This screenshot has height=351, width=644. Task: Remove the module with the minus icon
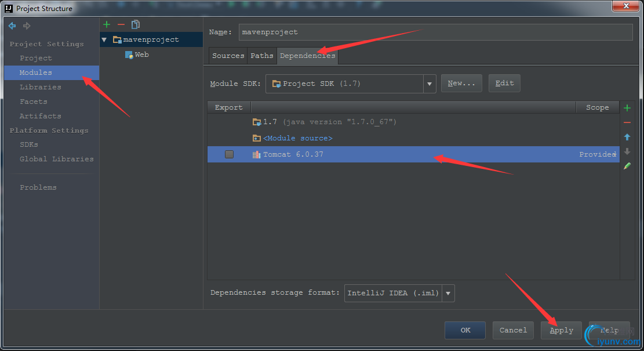click(121, 25)
